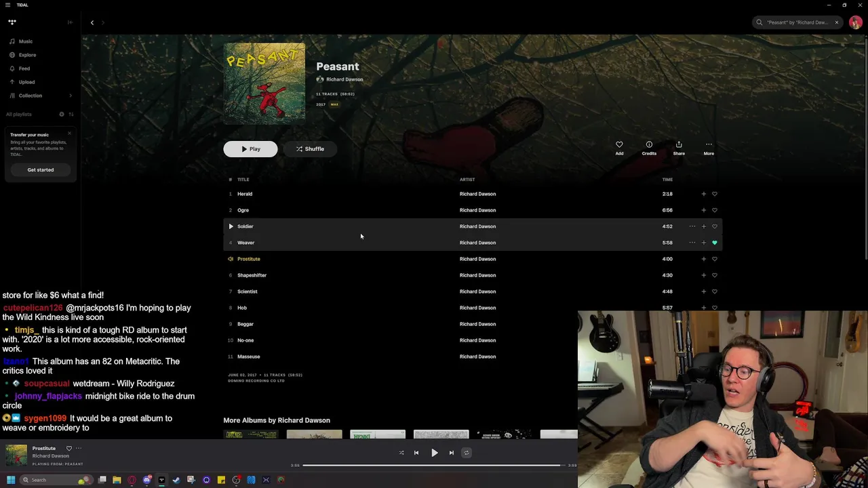Click the Windows taskbar Search box

tap(56, 480)
